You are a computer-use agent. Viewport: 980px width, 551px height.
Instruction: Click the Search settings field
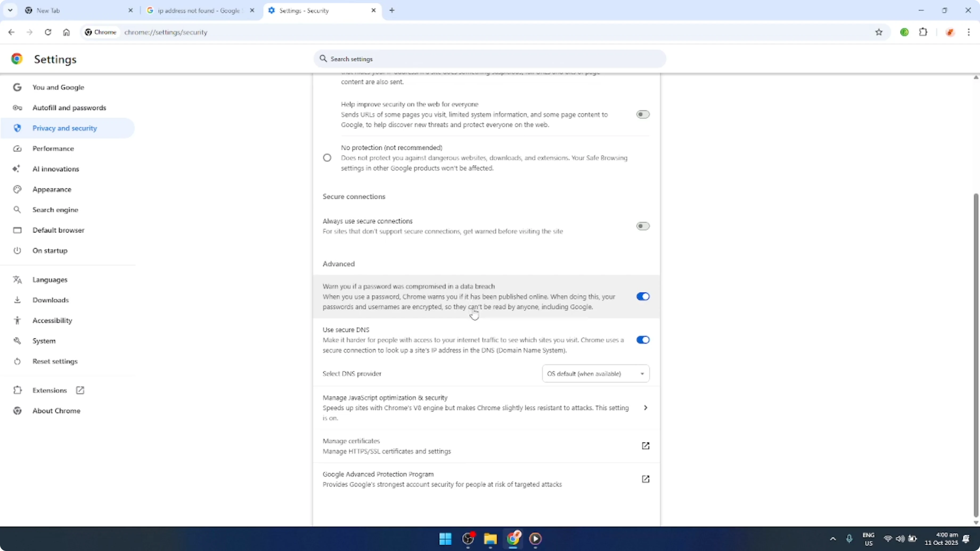click(489, 59)
